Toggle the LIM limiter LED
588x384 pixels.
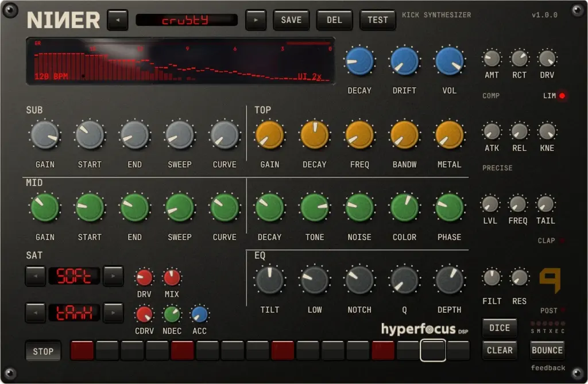[x=562, y=96]
